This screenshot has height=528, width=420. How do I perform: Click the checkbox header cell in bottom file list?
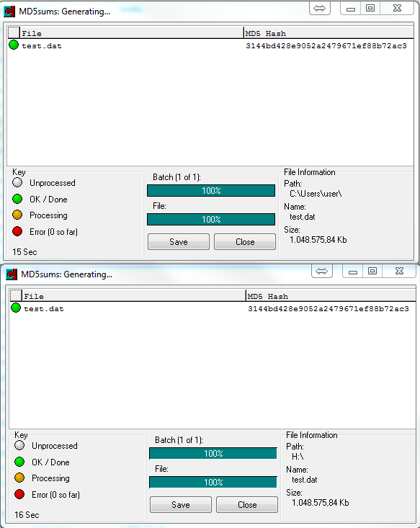point(16,295)
